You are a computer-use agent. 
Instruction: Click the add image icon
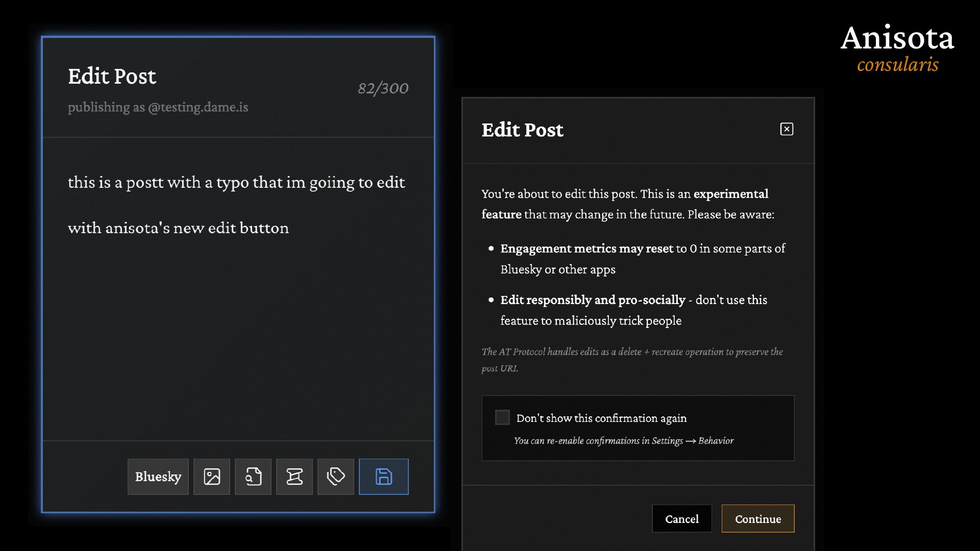pyautogui.click(x=212, y=477)
